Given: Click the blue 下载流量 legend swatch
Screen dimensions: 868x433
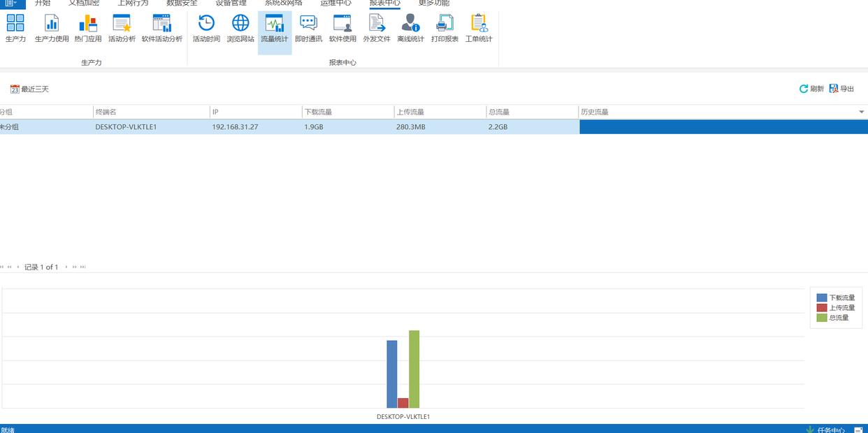Looking at the screenshot, I should [822, 298].
